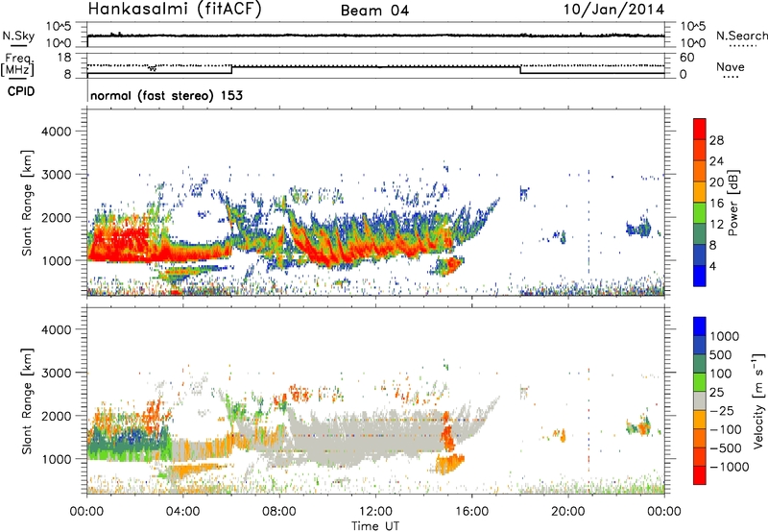
Task: Click the '16:00' time axis label
Action: coord(471,512)
